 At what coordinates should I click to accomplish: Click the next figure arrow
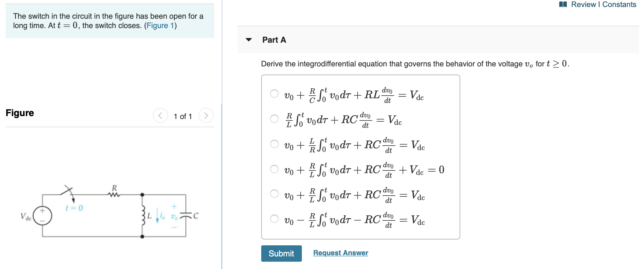pyautogui.click(x=207, y=115)
